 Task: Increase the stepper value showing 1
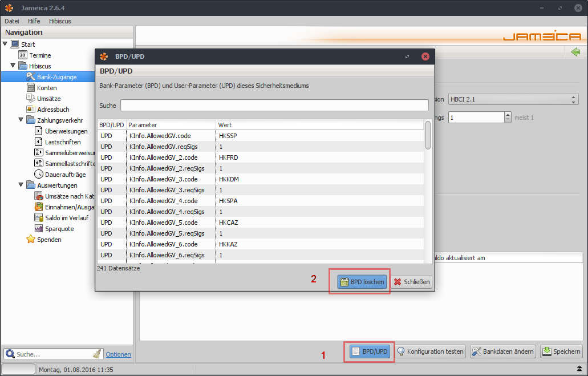(x=508, y=115)
